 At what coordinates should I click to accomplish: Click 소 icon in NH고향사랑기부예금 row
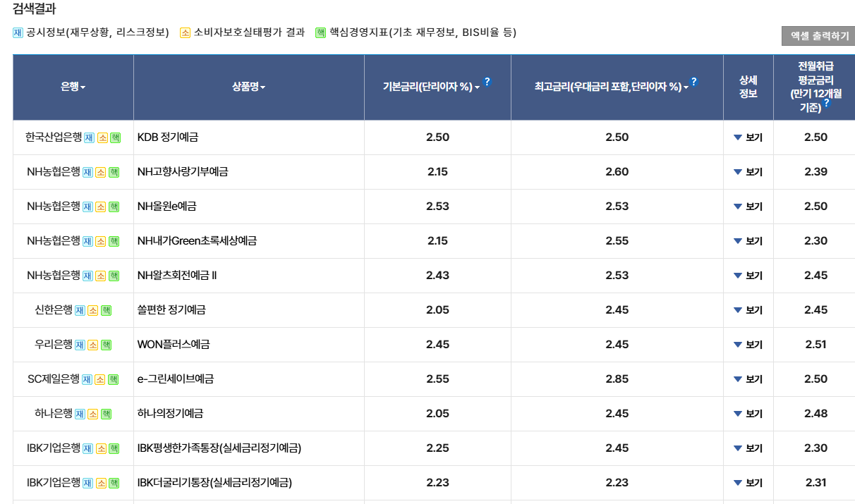(100, 173)
